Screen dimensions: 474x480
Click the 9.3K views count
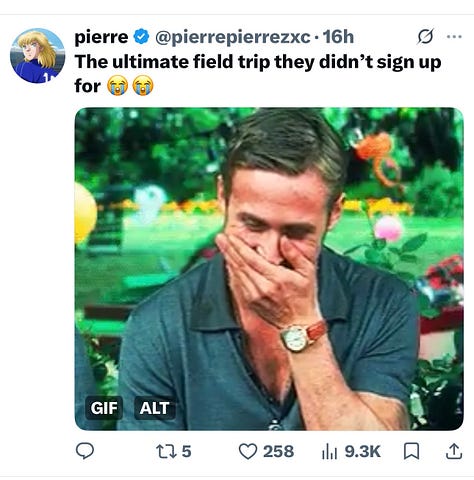coord(363,451)
